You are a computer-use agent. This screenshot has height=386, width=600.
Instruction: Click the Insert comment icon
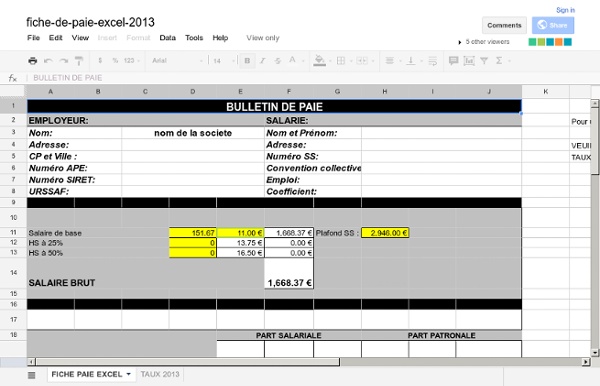coord(453,60)
